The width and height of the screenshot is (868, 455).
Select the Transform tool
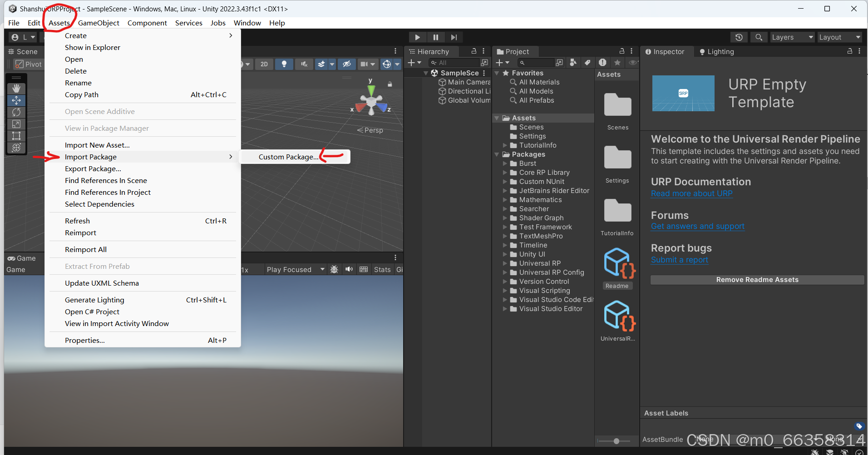(x=16, y=148)
